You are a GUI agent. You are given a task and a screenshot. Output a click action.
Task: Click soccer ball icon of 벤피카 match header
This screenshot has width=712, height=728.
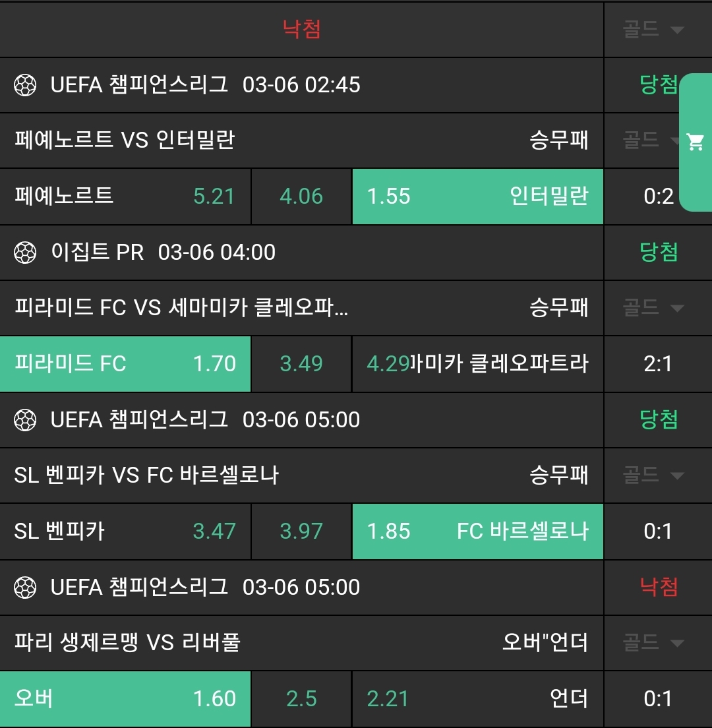tap(25, 419)
